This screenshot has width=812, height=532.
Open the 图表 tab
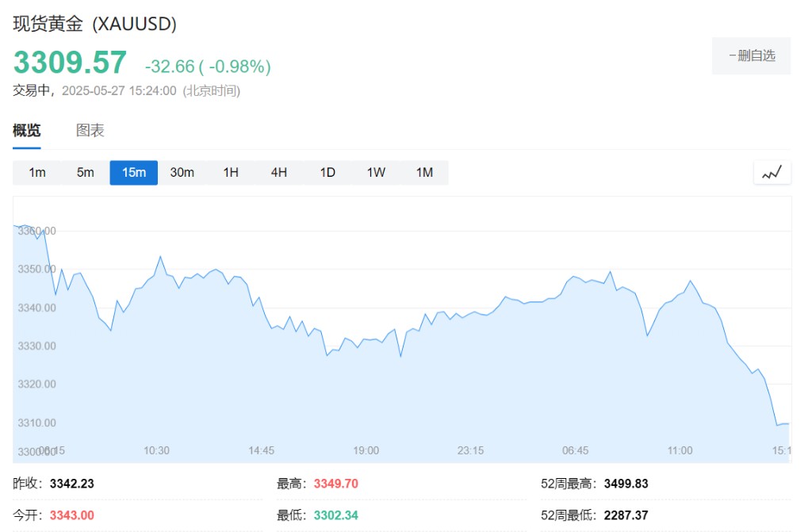coord(90,131)
